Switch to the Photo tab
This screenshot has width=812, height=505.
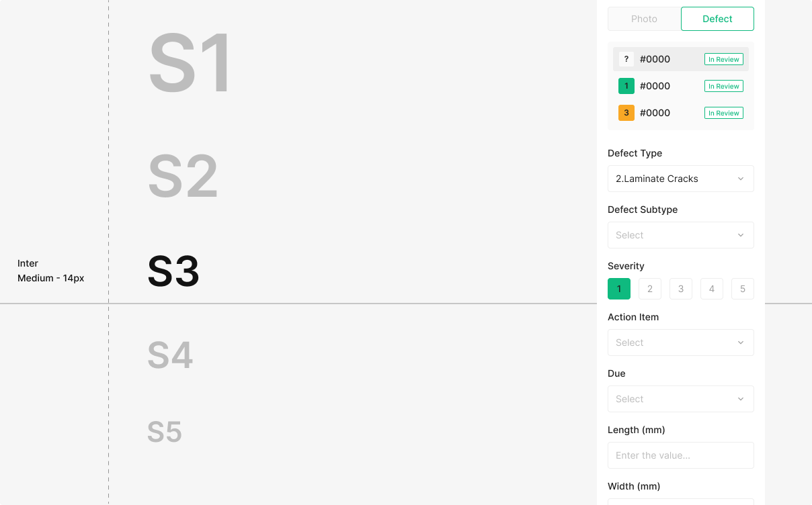644,19
